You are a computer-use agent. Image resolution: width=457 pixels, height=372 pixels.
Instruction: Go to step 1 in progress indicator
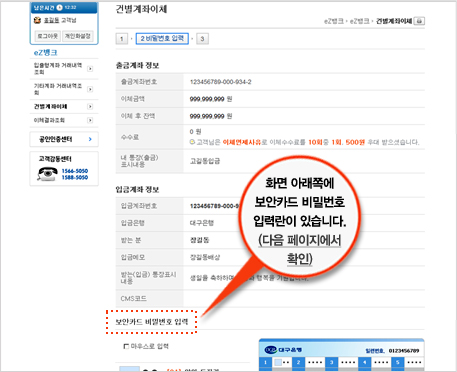tap(122, 39)
